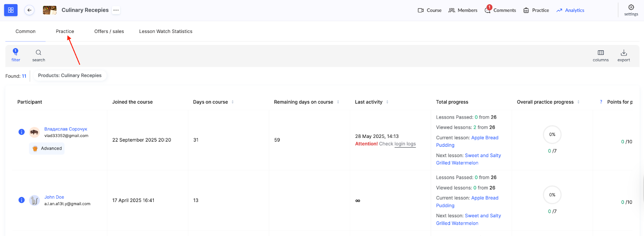The image size is (644, 236).
Task: Click the search magnifier icon
Action: (x=39, y=53)
